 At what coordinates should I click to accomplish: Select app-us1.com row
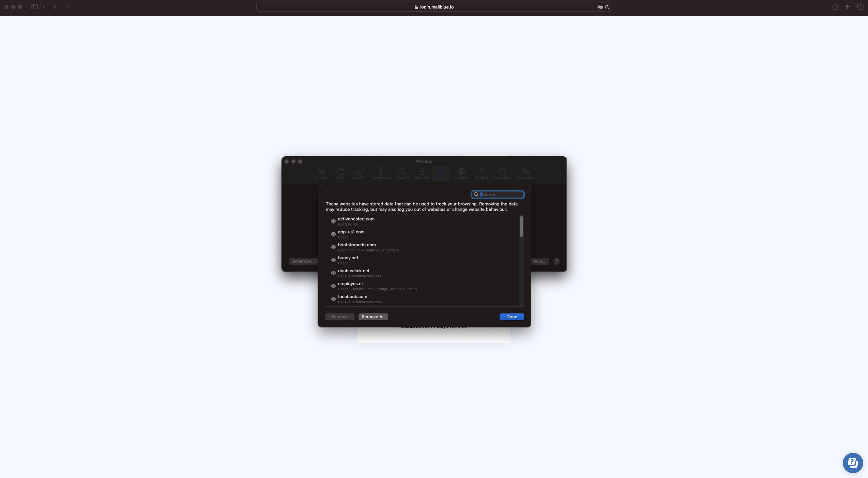tap(422, 234)
